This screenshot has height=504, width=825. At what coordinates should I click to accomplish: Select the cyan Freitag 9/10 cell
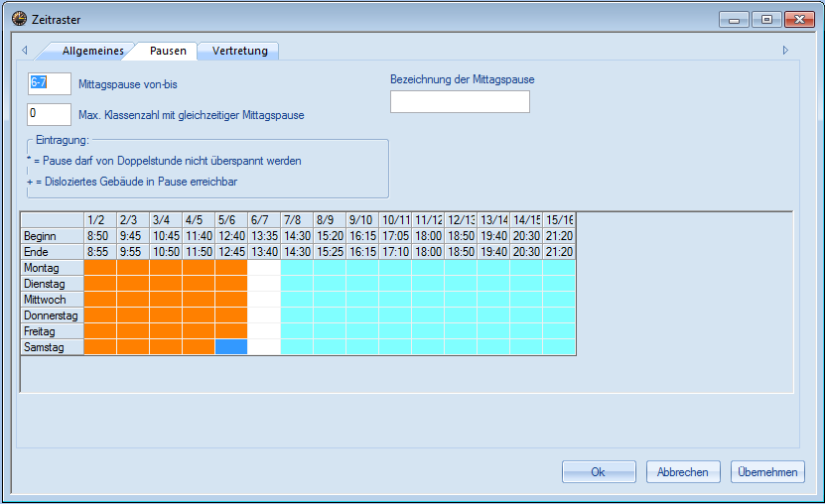[x=362, y=331]
